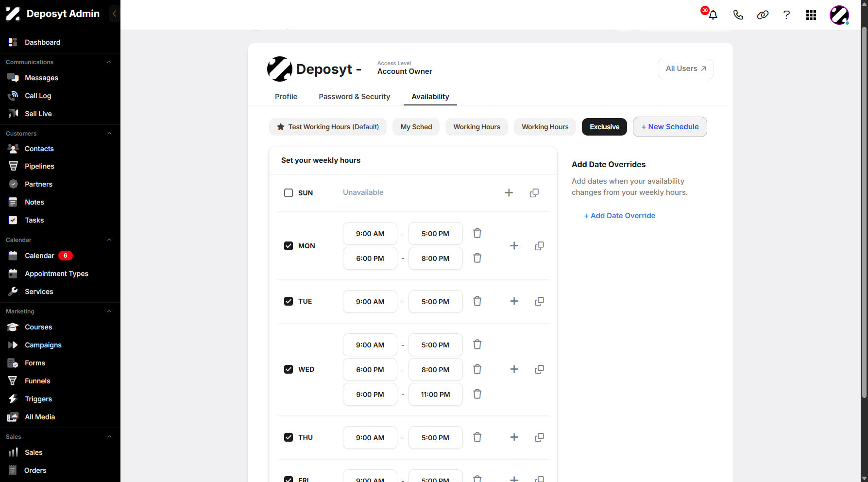Select the My Sched schedule

coord(416,127)
